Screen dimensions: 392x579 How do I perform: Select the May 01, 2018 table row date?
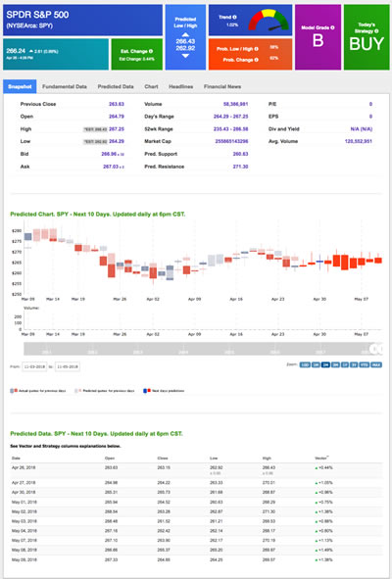24,503
